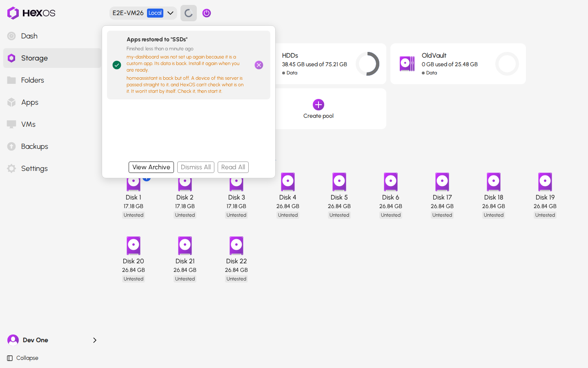Select the Disk 20 icon

(x=134, y=246)
